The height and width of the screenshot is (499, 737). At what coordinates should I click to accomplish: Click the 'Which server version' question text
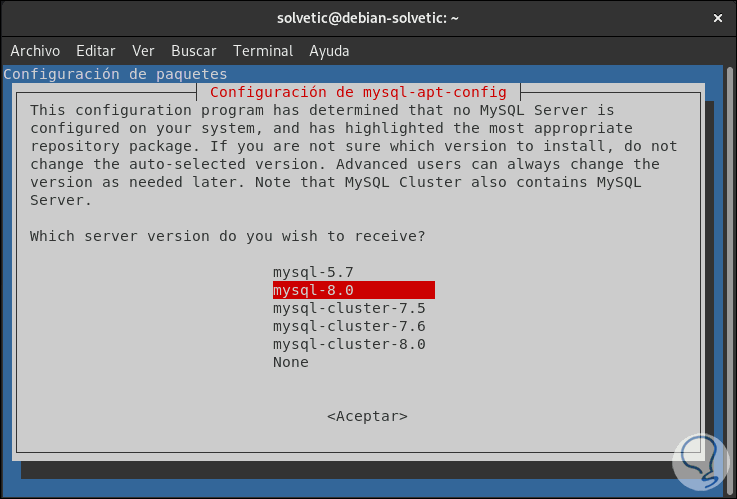pos(227,236)
